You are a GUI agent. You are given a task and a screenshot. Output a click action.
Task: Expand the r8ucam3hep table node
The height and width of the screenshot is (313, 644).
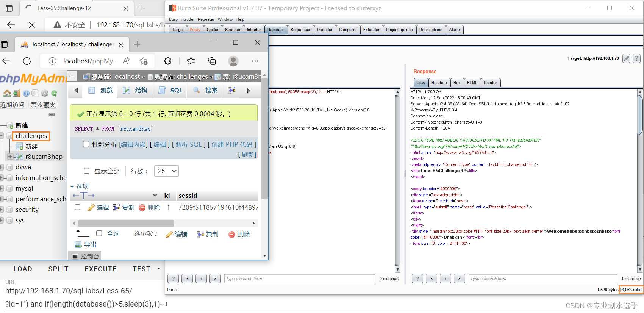[10, 156]
